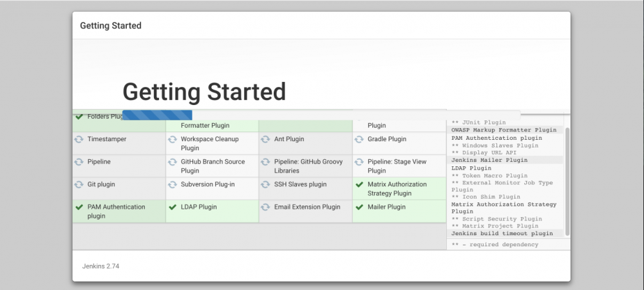The height and width of the screenshot is (290, 644).
Task: Click the SSH Slaves plugin pending icon
Action: pos(265,184)
